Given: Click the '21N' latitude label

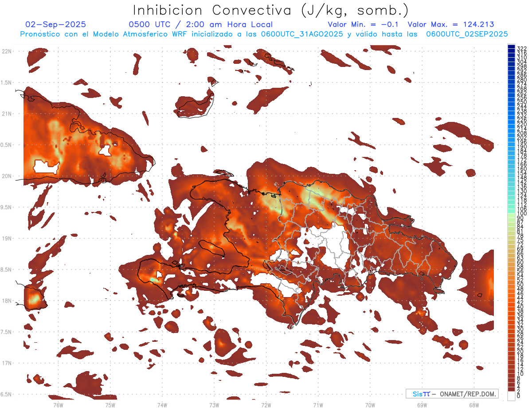Looking at the screenshot, I should 6,114.
